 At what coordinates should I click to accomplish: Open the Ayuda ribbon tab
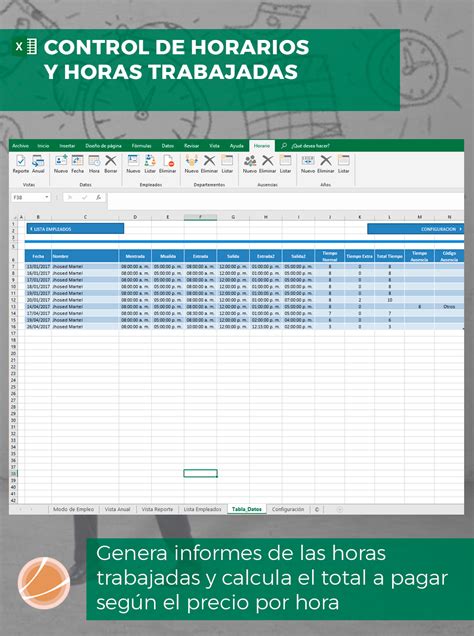tap(236, 146)
